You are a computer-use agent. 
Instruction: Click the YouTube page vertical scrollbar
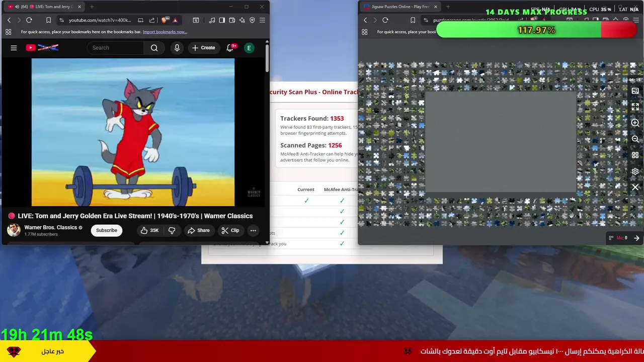[267, 58]
